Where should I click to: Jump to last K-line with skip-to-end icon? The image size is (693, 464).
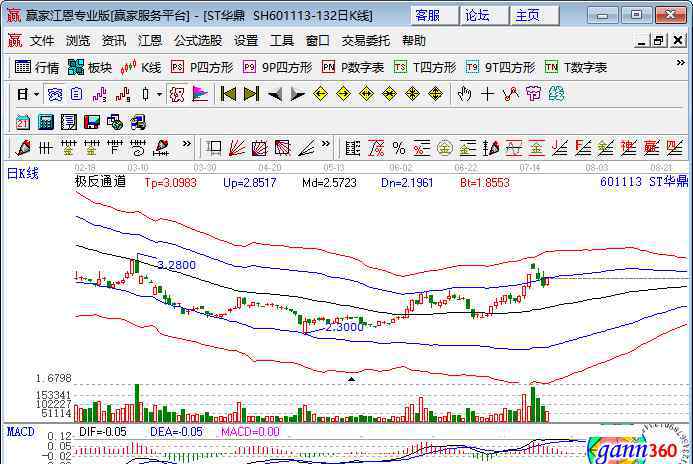pyautogui.click(x=251, y=94)
